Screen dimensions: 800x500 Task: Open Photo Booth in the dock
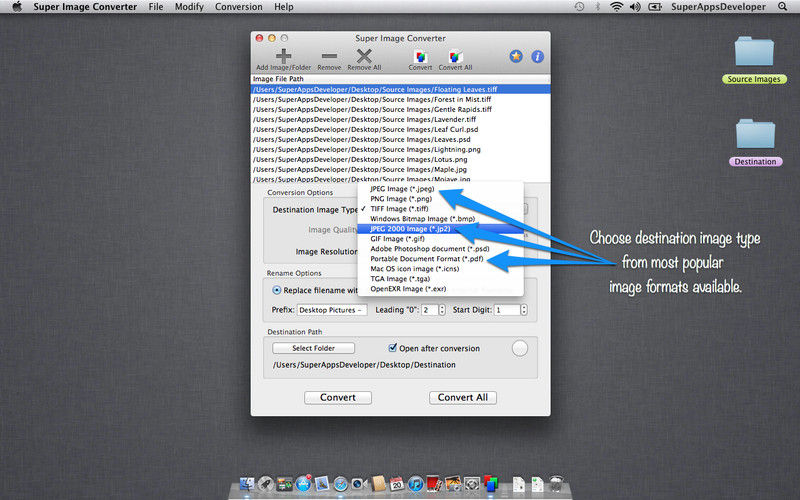(x=435, y=484)
